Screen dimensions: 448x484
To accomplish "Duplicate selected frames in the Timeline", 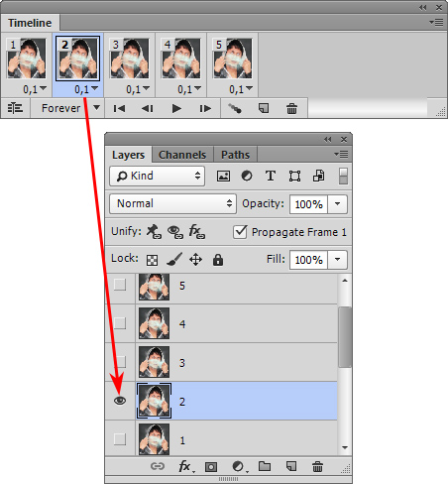I will click(x=264, y=108).
